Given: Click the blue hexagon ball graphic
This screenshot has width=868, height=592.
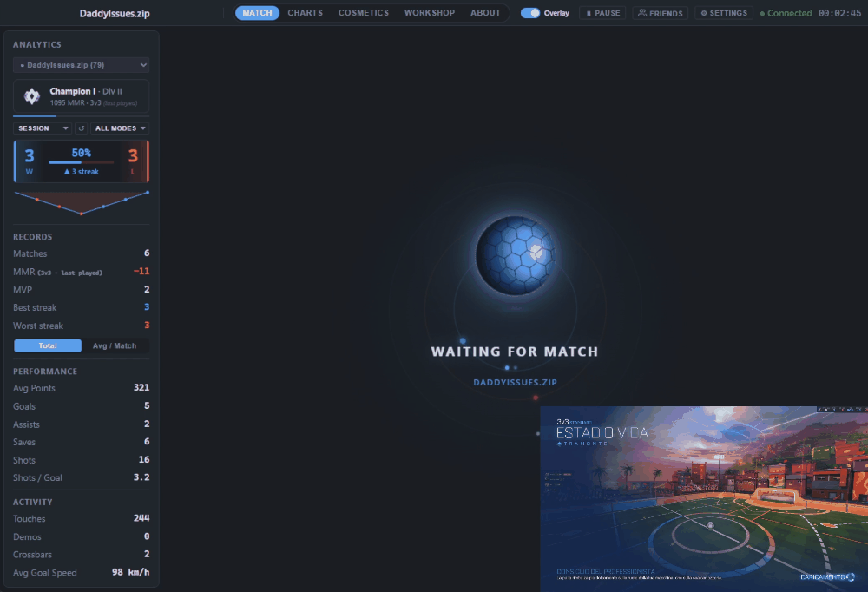Looking at the screenshot, I should pos(516,254).
